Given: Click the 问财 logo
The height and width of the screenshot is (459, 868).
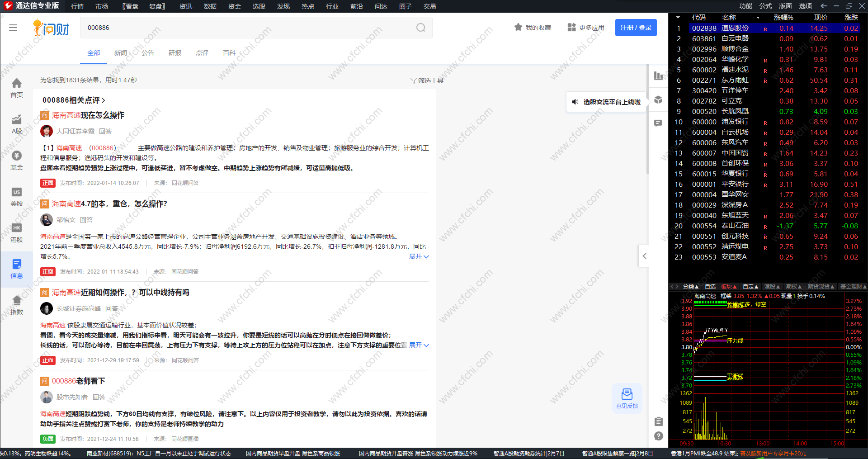Looking at the screenshot, I should coord(51,28).
